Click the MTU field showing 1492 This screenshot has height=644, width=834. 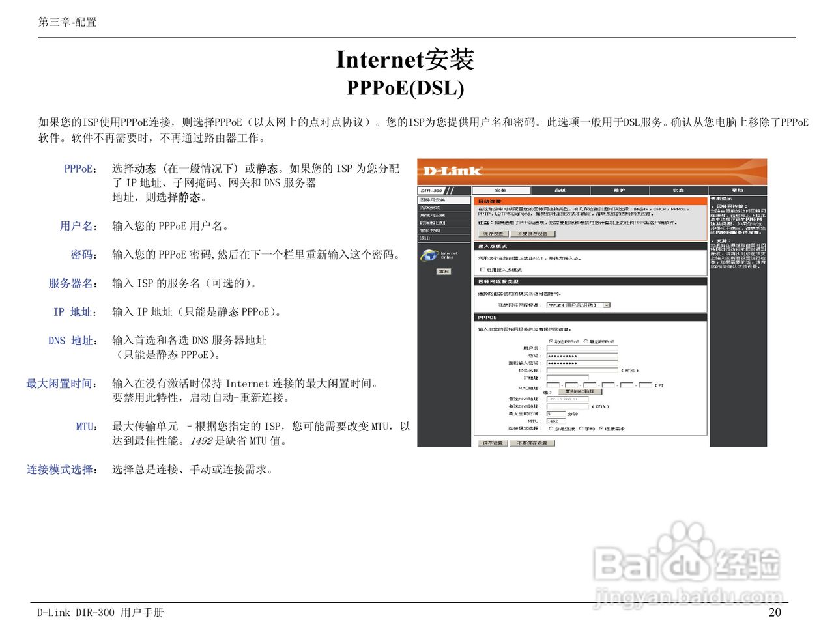pos(556,421)
